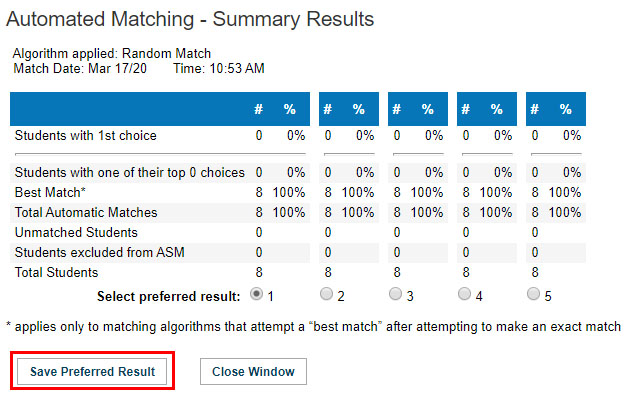Click the best match footnote text
The height and width of the screenshot is (397, 637).
pyautogui.click(x=314, y=327)
